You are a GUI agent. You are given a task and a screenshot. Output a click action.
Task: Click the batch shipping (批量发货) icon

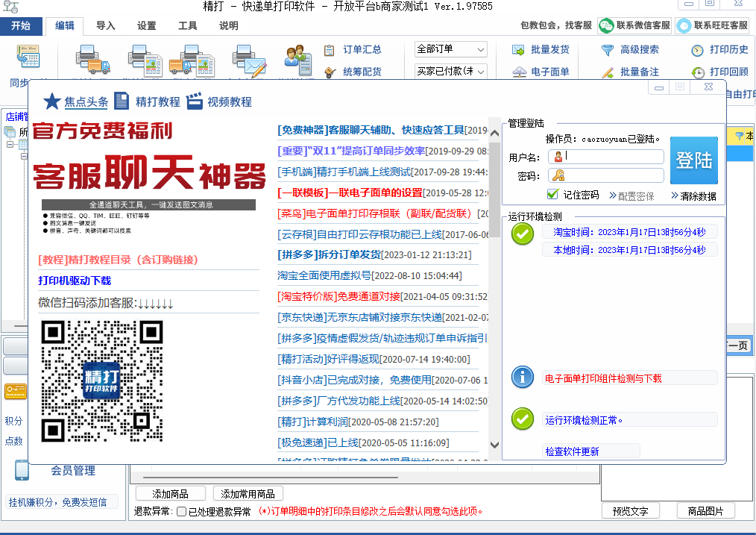[519, 50]
